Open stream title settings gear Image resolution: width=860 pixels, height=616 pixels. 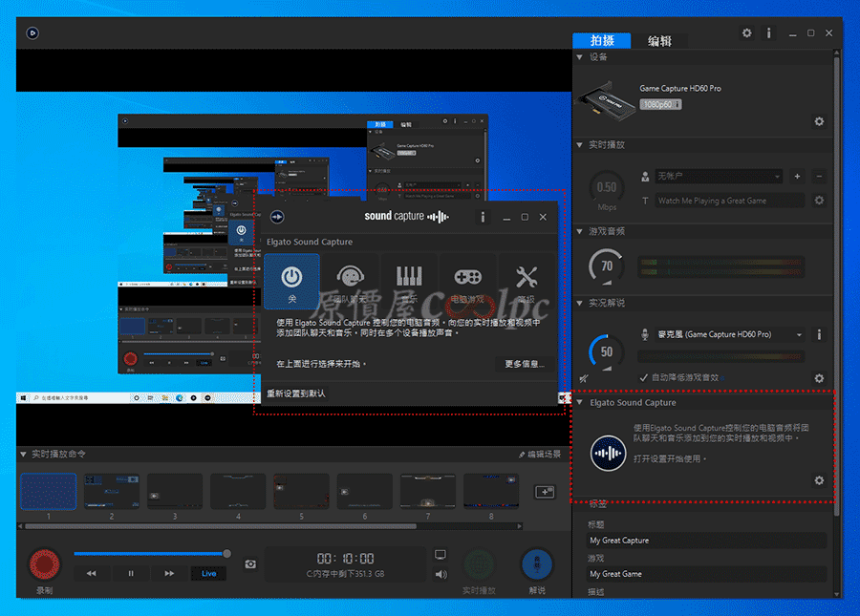click(x=819, y=200)
